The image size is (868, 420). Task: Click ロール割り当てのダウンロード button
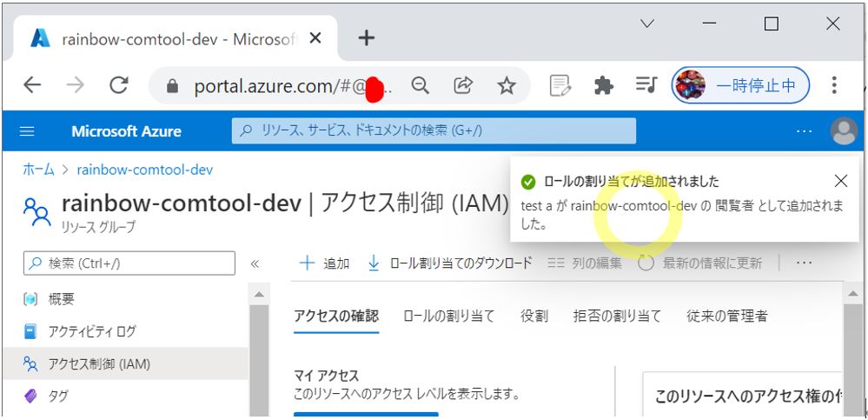449,263
